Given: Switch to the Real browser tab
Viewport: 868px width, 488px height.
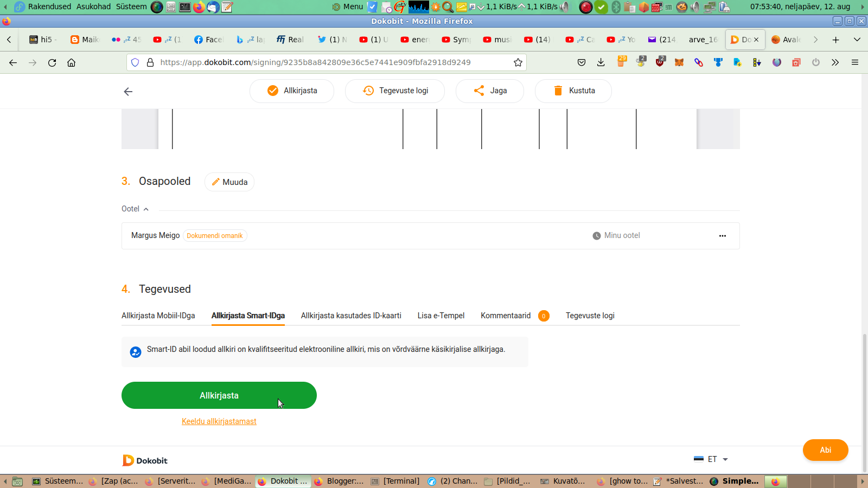Looking at the screenshot, I should (x=290, y=40).
